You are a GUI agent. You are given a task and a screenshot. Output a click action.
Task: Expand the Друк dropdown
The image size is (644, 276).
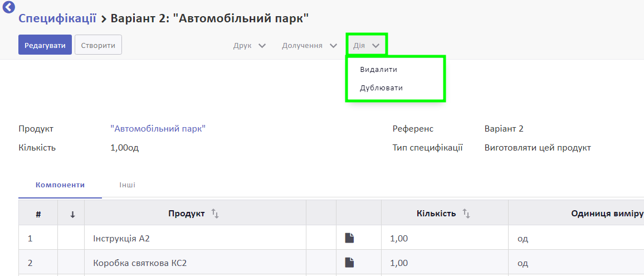[250, 45]
